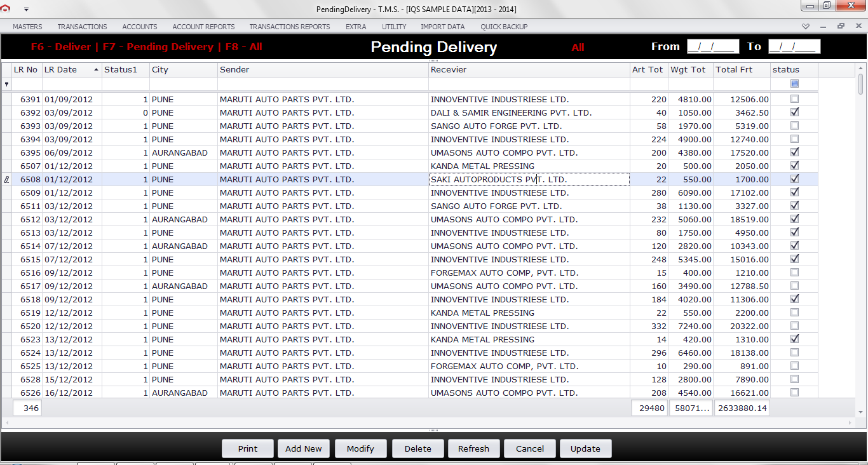The height and width of the screenshot is (465, 868).
Task: Click LR No cell 6507
Action: pos(27,166)
